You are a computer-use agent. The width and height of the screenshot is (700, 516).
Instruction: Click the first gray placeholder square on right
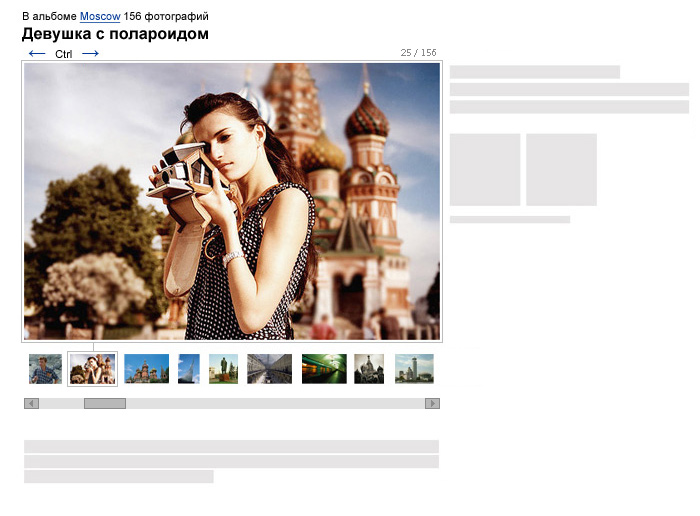click(x=485, y=169)
